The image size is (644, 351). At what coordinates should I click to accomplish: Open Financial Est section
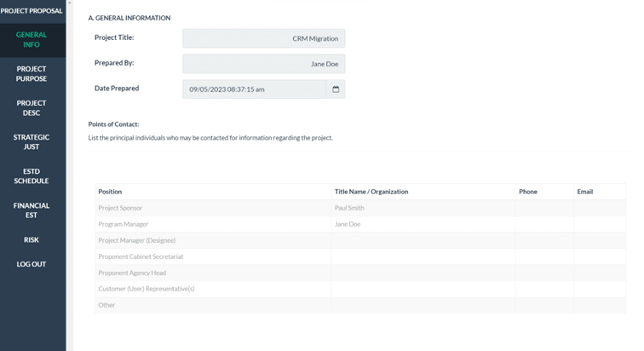point(32,210)
